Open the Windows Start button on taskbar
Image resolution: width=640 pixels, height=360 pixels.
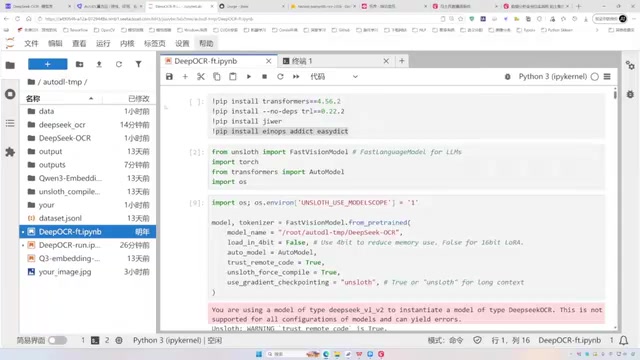tap(259, 354)
